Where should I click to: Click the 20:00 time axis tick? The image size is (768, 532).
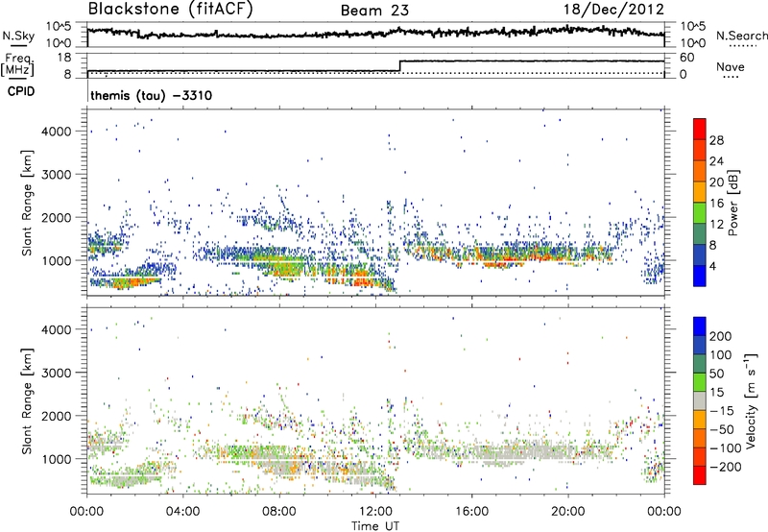click(568, 512)
